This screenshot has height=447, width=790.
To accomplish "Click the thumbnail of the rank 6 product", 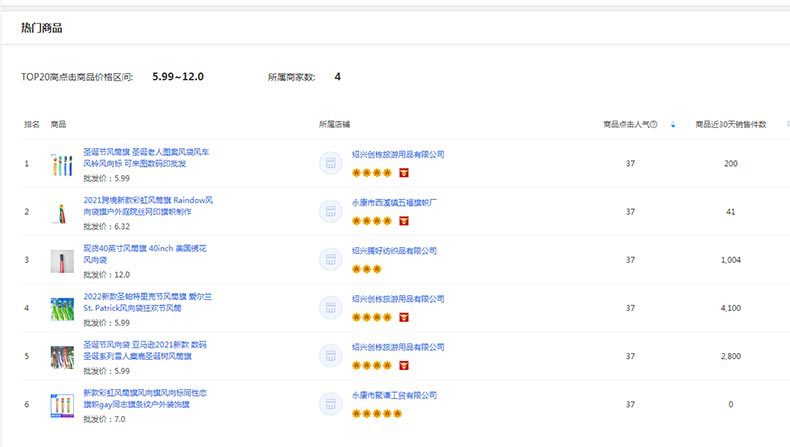I will [x=62, y=405].
